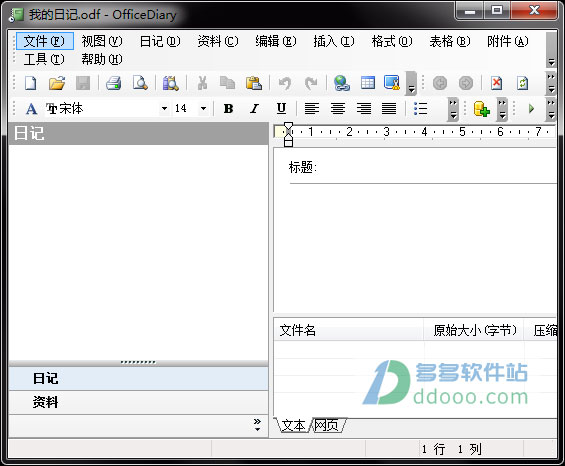Center align text
Screen dimensions: 565x466
(338, 108)
